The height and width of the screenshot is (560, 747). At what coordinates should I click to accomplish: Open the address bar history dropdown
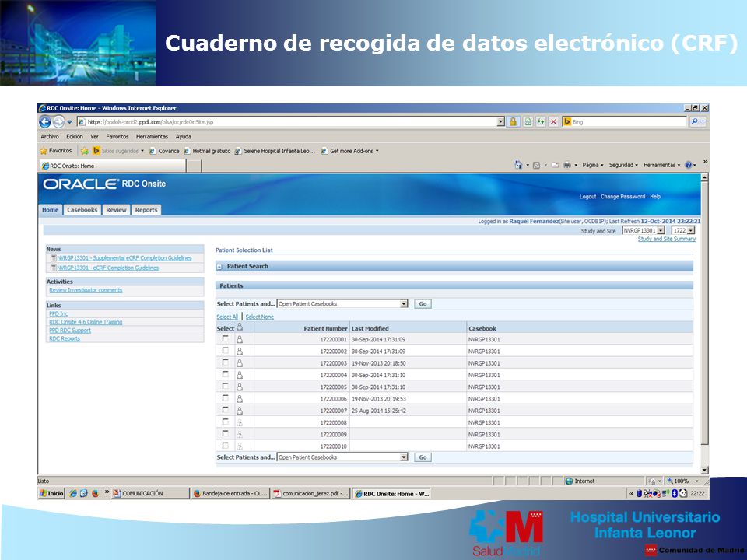tap(500, 122)
